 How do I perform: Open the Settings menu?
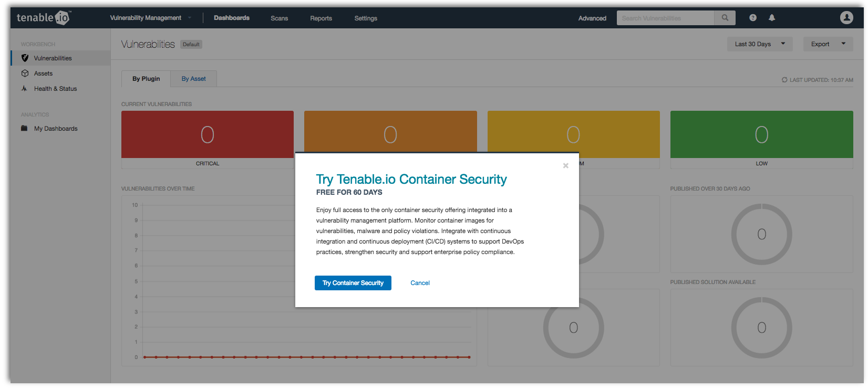tap(366, 18)
